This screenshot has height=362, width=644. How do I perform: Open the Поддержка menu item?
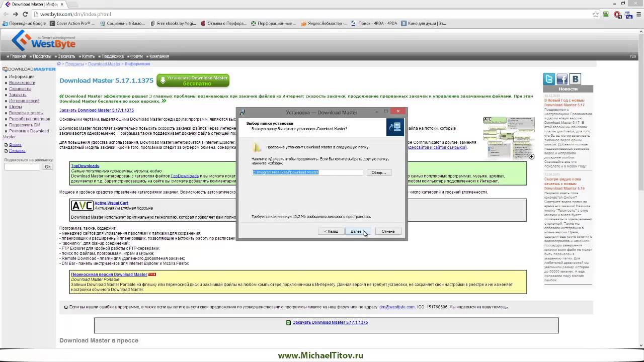click(113, 56)
